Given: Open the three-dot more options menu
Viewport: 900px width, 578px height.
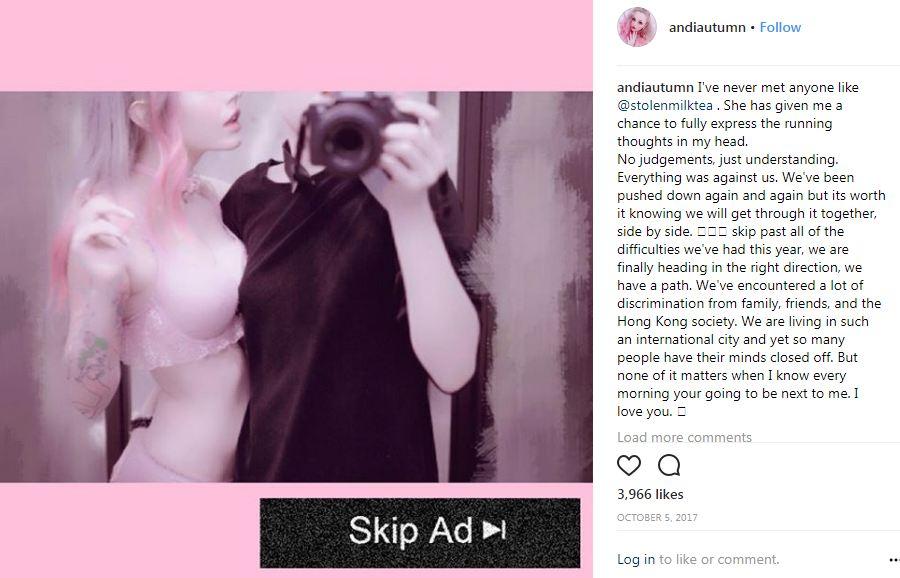Looking at the screenshot, I should 894,560.
